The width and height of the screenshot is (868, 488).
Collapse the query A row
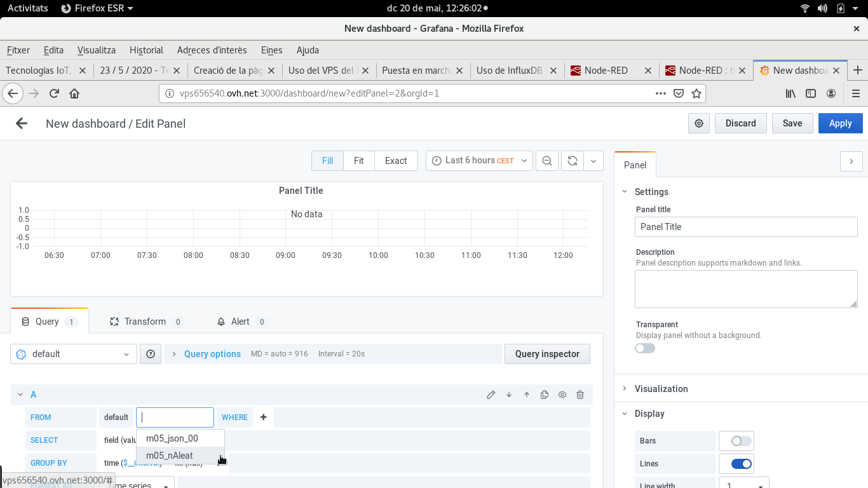coord(20,395)
